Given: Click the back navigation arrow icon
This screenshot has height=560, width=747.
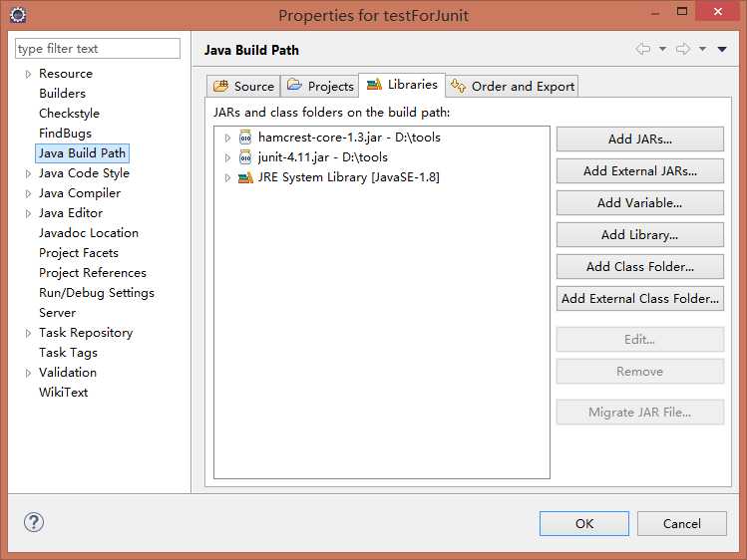Looking at the screenshot, I should (642, 49).
